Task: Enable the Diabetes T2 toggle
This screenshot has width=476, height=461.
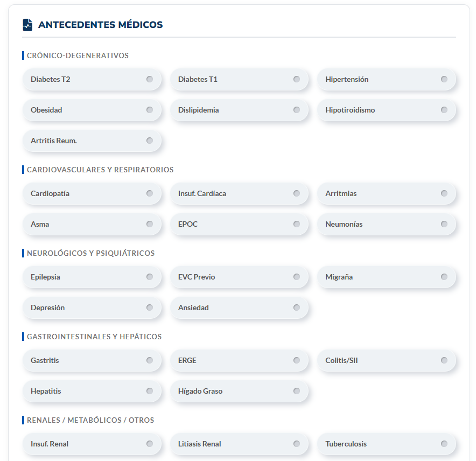Action: pos(149,79)
